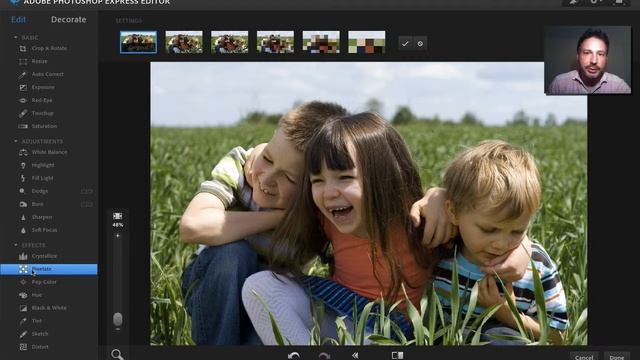
Task: Choose the fourth pixelate preset thumbnail
Action: 275,42
